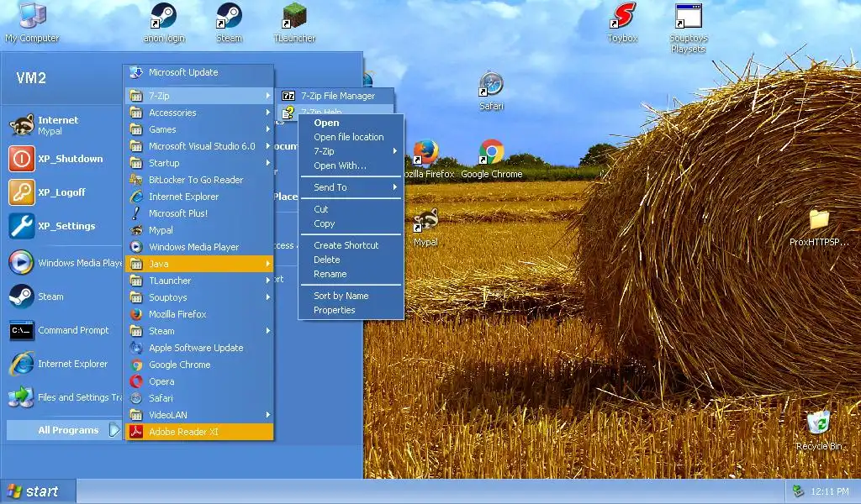The height and width of the screenshot is (504, 861).
Task: Choose Copy in the context menu
Action: click(351, 223)
